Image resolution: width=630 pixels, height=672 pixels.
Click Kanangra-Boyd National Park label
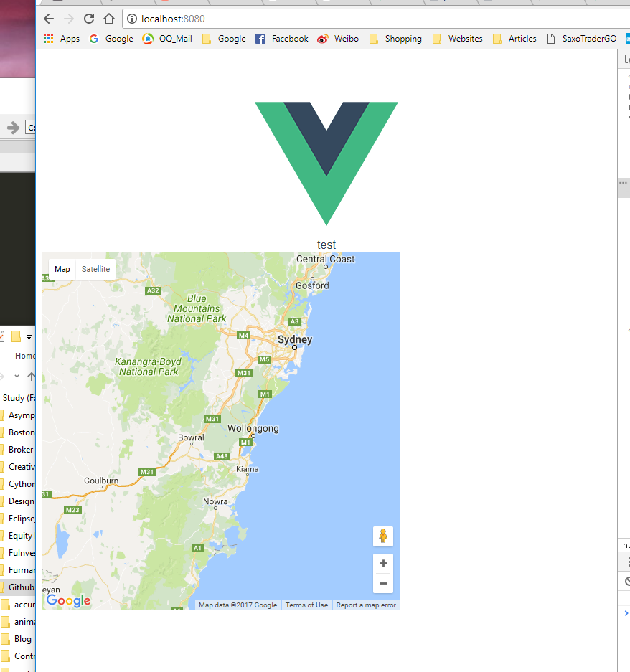click(x=149, y=366)
